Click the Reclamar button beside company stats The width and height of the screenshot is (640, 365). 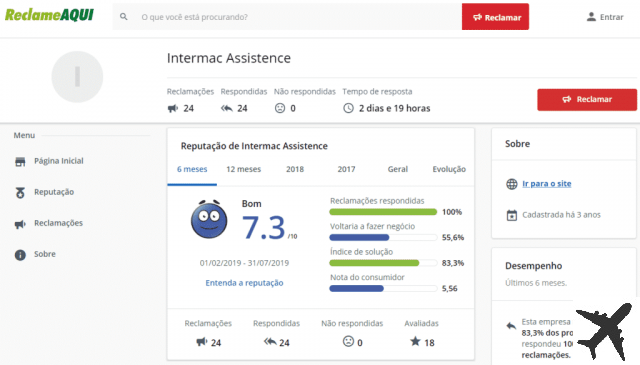(x=587, y=100)
